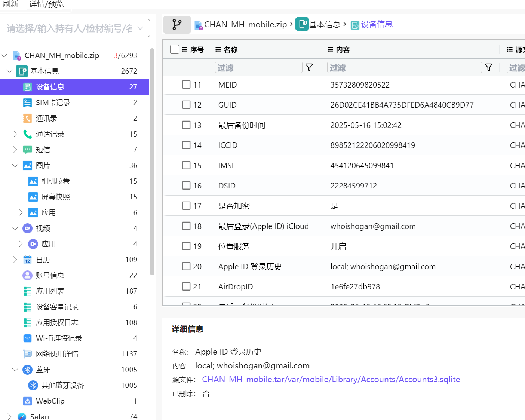Expand the 日历 tree node
Viewport: 525px width, 420px height.
(15, 260)
